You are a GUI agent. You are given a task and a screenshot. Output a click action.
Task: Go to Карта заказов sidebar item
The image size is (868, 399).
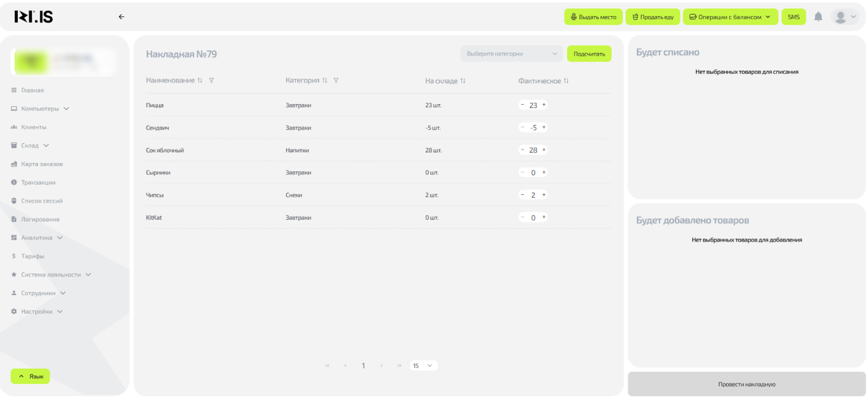(x=42, y=164)
